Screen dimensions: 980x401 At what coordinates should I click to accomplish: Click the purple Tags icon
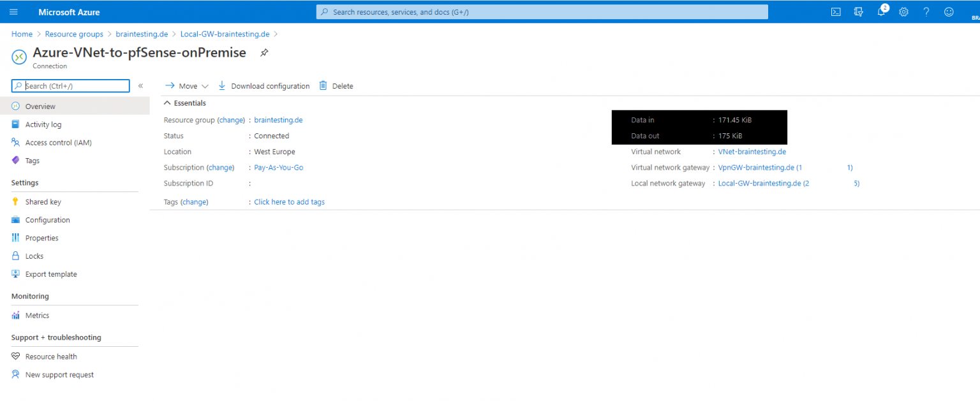coord(16,161)
